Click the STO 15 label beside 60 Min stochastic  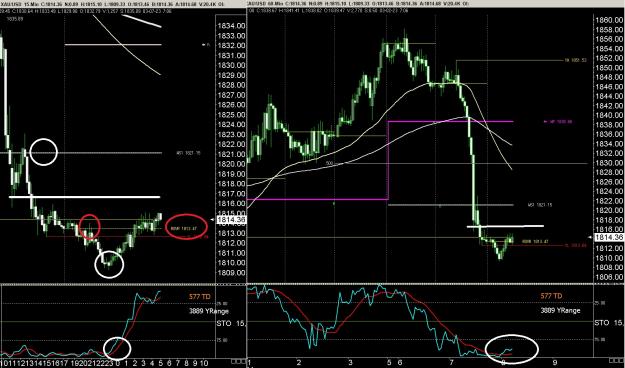[609, 323]
